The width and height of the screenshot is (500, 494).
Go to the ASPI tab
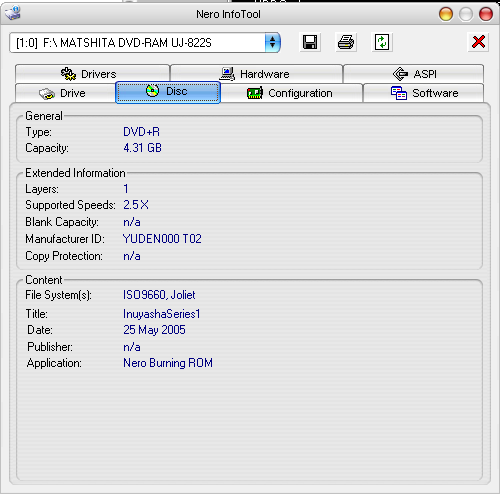click(x=413, y=74)
